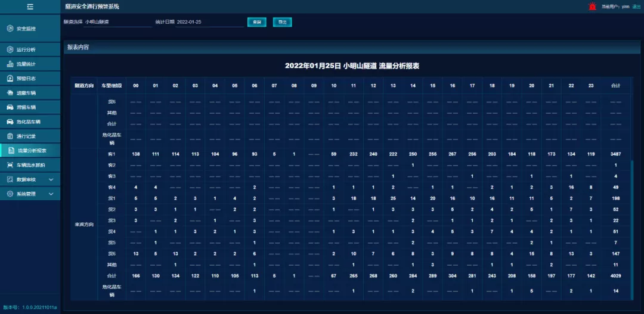Collapse the sidebar with the hamburger icon
The image size is (644, 314).
pyautogui.click(x=30, y=7)
